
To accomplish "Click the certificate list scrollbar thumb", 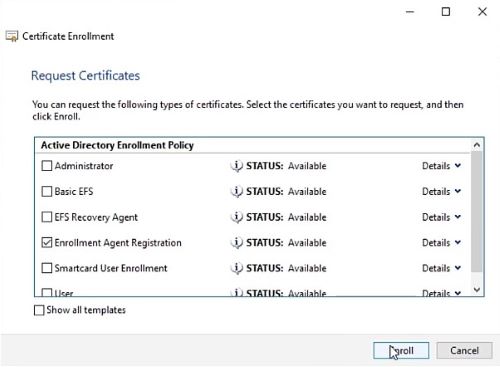I will (477, 211).
